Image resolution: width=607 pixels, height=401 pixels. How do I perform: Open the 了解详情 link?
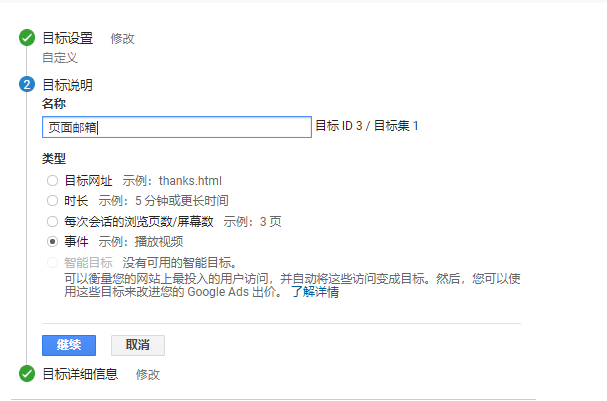(x=314, y=293)
